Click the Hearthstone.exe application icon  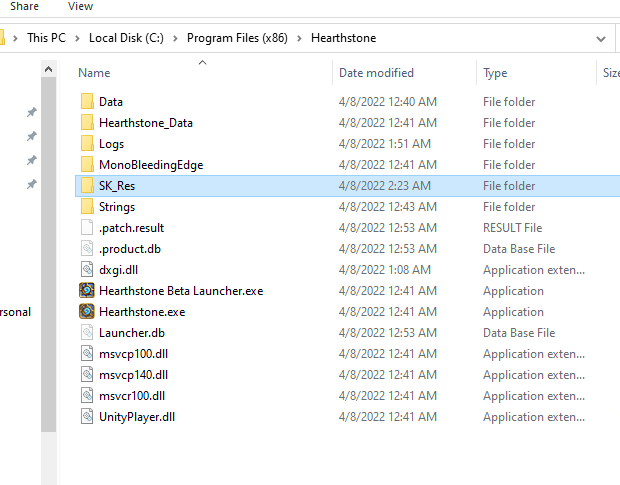pos(87,312)
